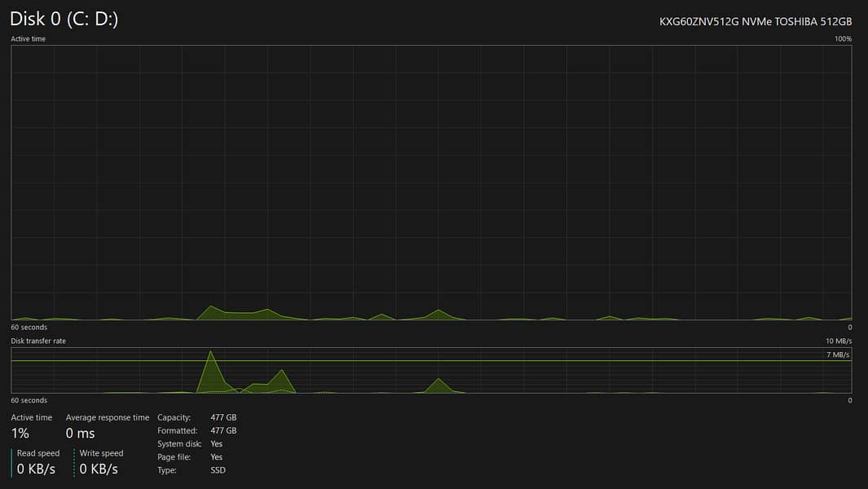Click the Read speed 0 KB/s value

point(36,469)
